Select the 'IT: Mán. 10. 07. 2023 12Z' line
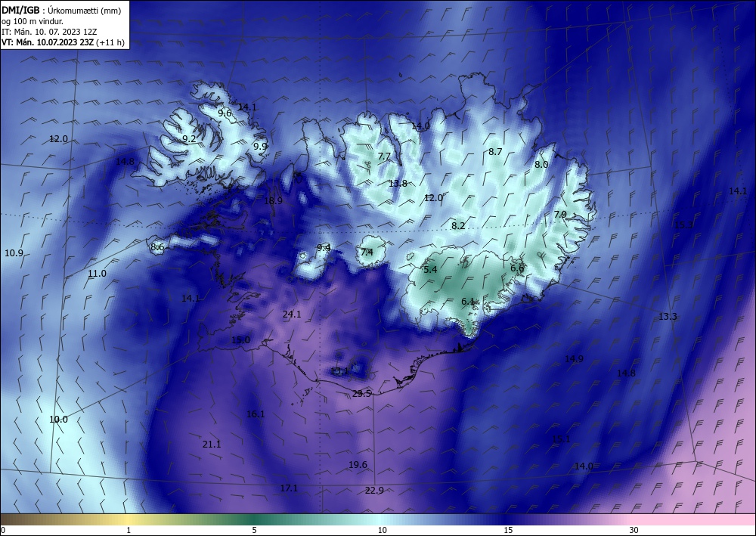Screen dimensions: 756x536 click(x=48, y=32)
